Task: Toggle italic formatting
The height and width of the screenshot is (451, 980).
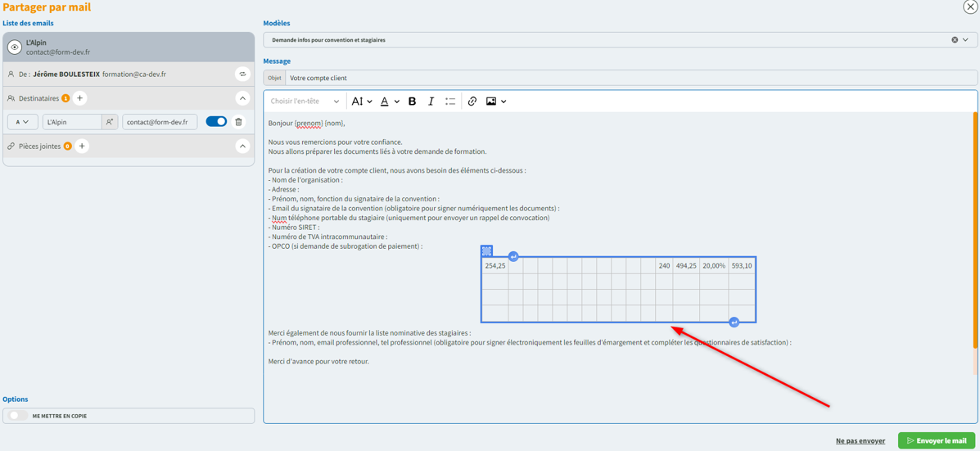Action: [x=431, y=101]
